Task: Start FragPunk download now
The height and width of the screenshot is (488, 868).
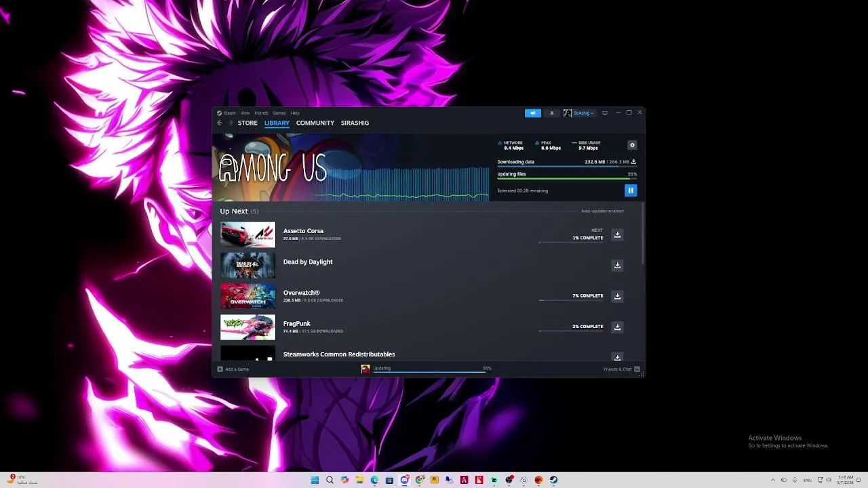Action: tap(617, 327)
